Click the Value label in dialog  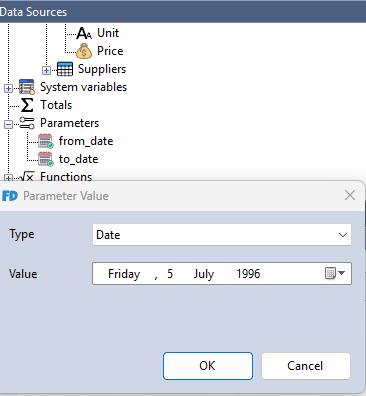coord(23,274)
